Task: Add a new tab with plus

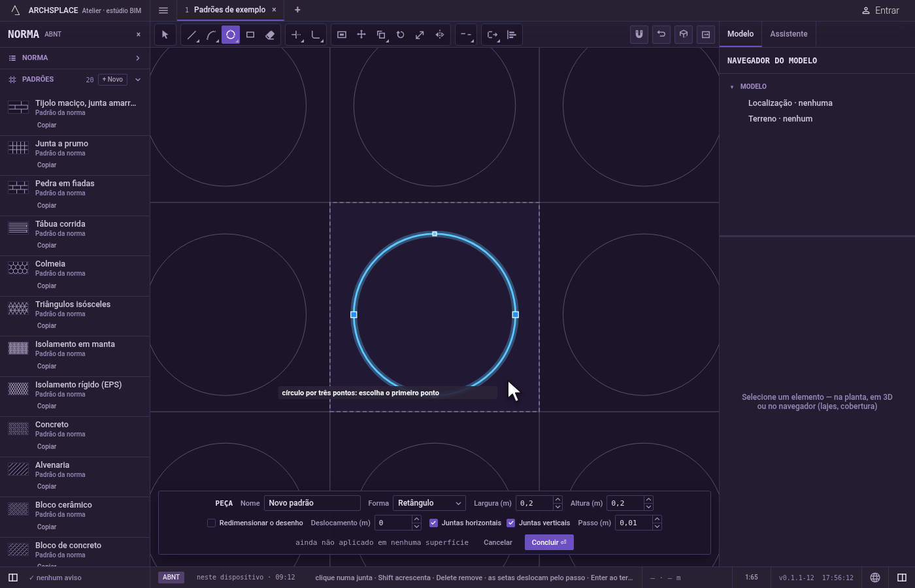Action: 297,10
